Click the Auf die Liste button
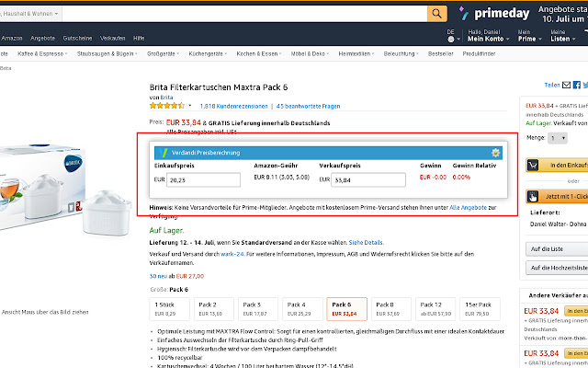This screenshot has width=588, height=368. tap(557, 249)
